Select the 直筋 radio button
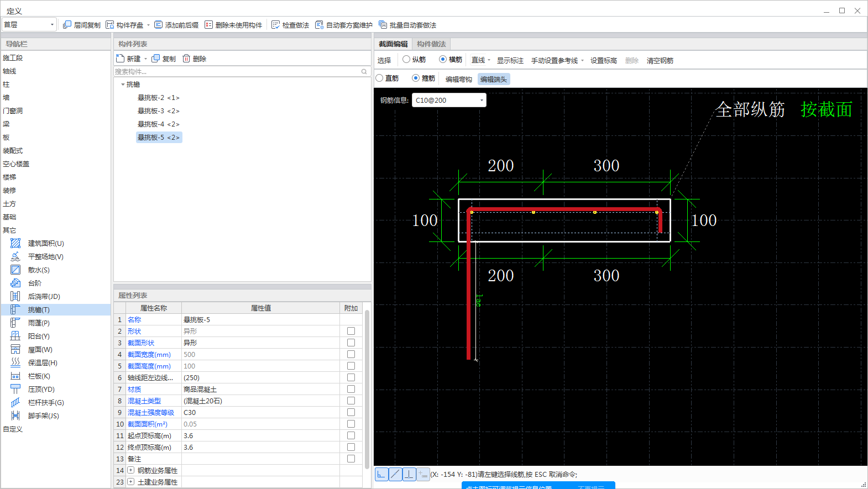The image size is (868, 489). [380, 78]
